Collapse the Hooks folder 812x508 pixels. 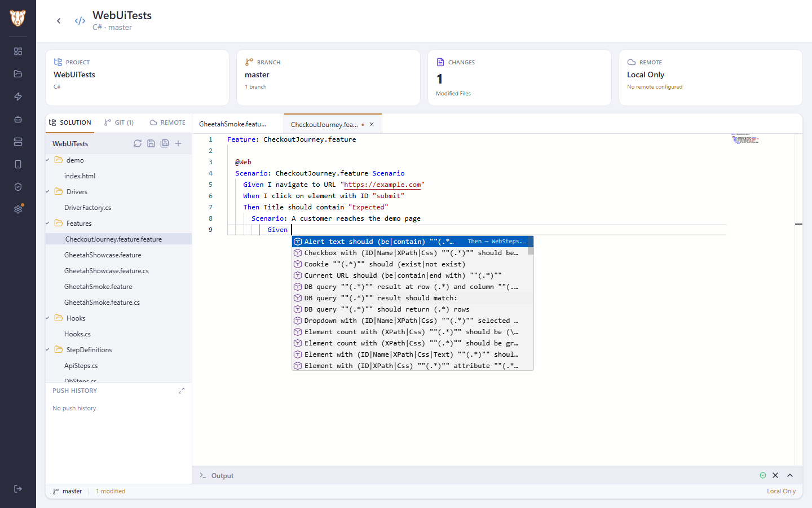(x=48, y=318)
